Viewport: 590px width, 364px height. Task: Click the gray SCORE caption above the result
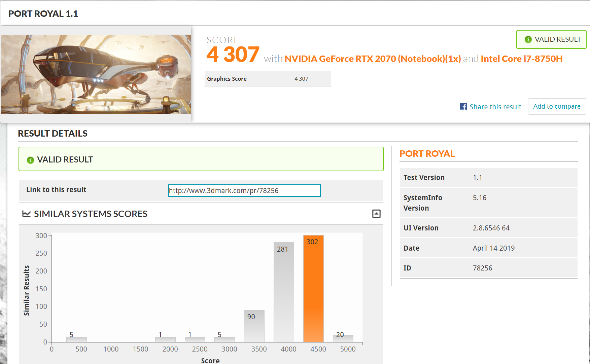[222, 40]
